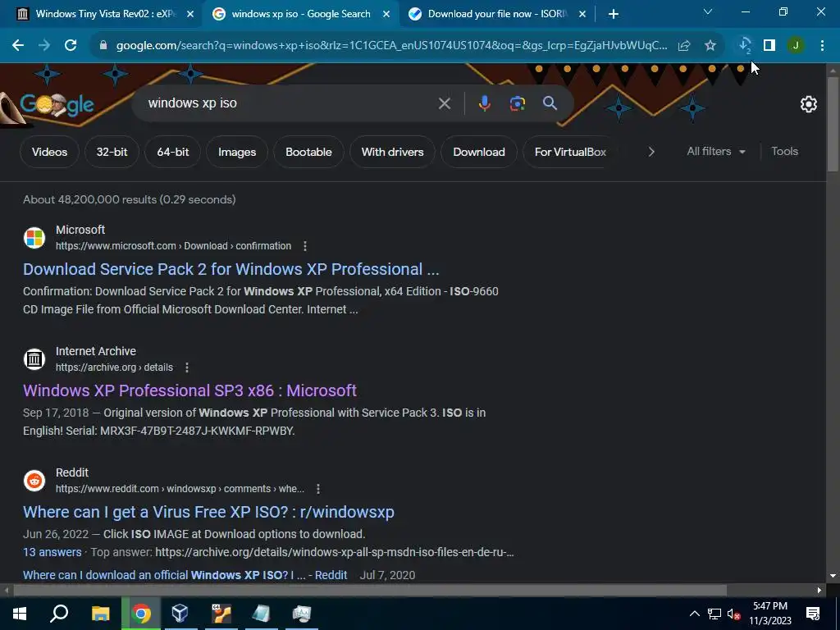Apply the With drivers filter chip

[392, 152]
